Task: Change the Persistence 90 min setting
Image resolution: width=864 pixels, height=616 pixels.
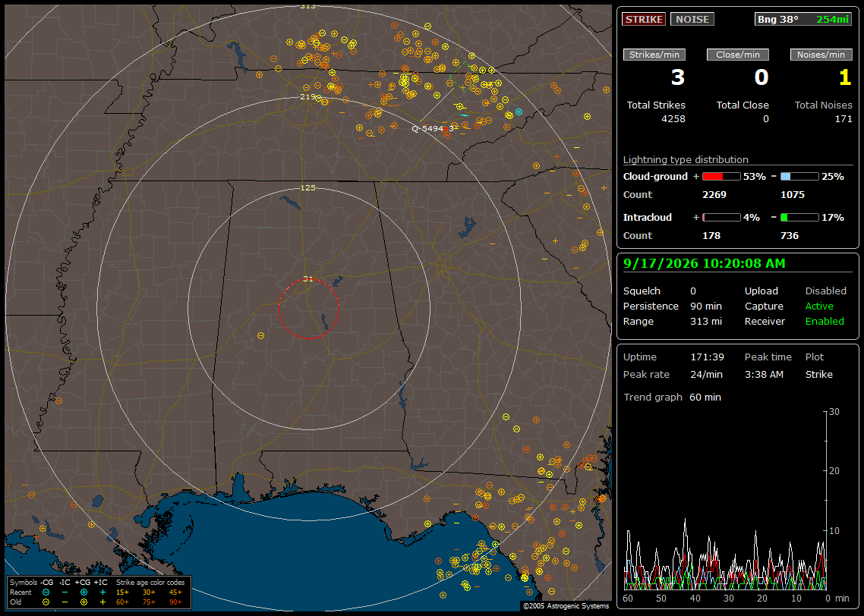Action: pos(706,306)
